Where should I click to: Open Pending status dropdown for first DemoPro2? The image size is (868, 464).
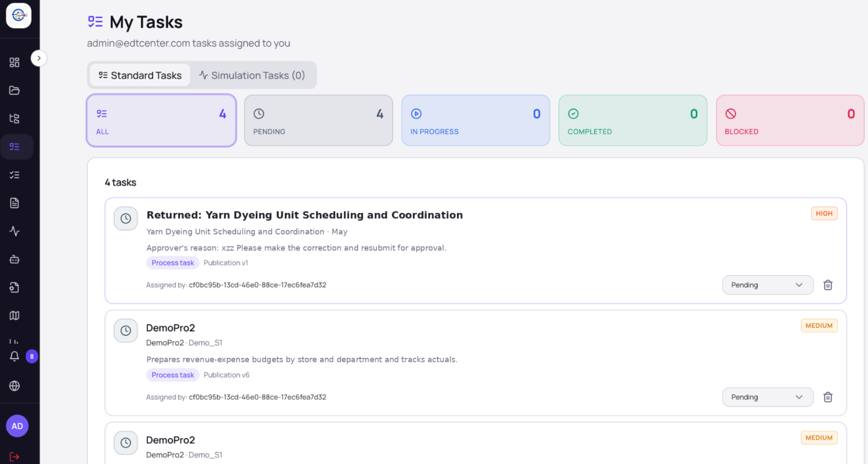[x=768, y=397]
